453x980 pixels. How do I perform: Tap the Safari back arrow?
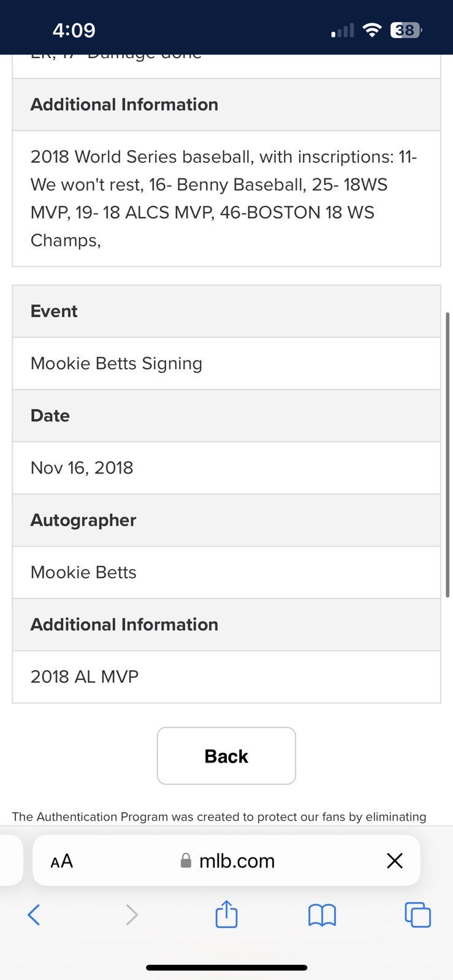coord(34,915)
